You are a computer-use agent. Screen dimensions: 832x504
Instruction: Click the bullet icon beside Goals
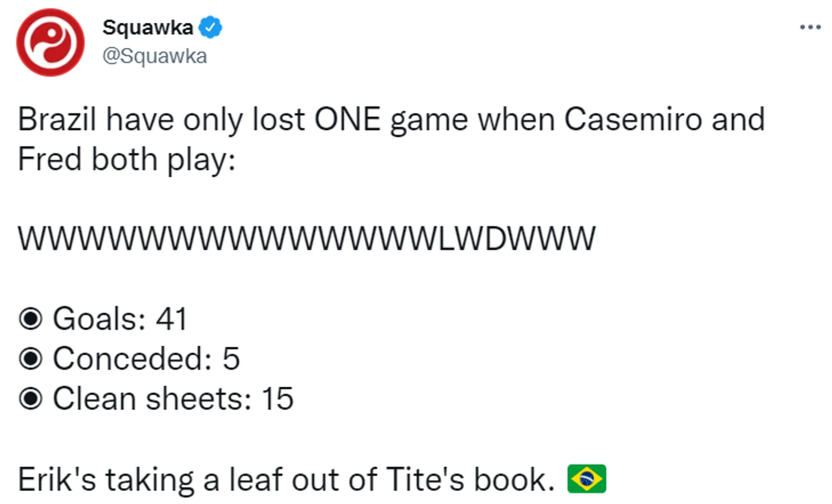(x=30, y=319)
